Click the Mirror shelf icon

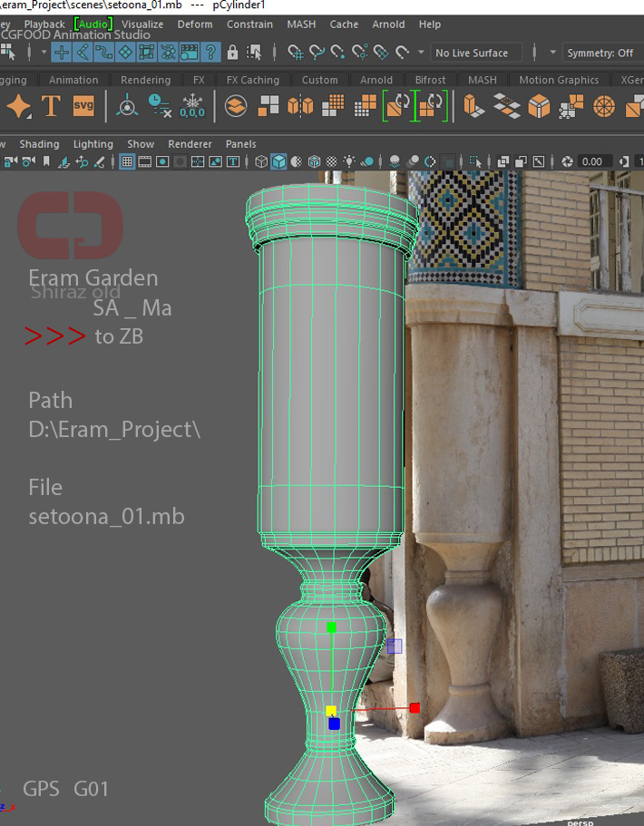[x=300, y=106]
